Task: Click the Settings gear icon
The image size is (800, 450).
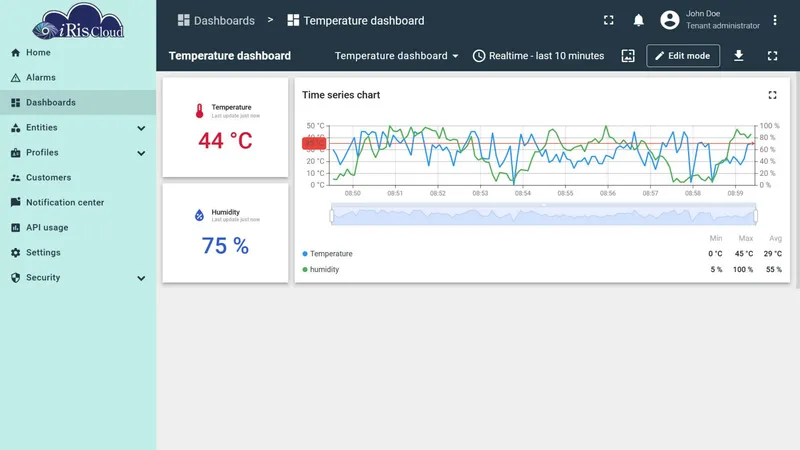Action: click(15, 253)
